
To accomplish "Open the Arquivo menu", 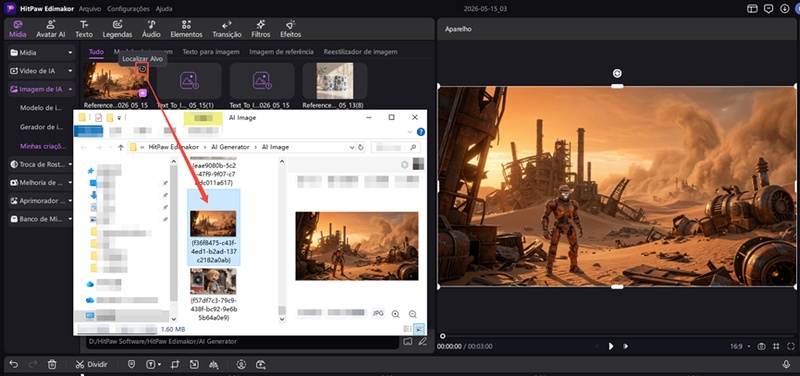I will tap(90, 9).
